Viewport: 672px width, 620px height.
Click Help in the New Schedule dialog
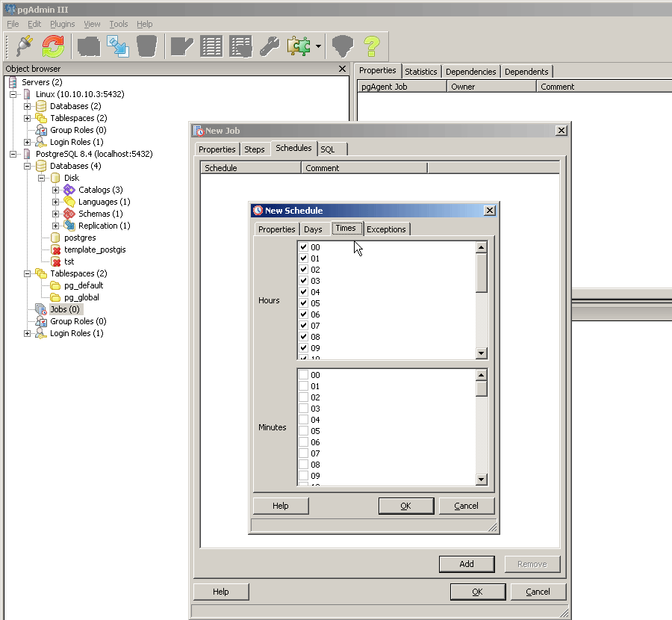(281, 506)
